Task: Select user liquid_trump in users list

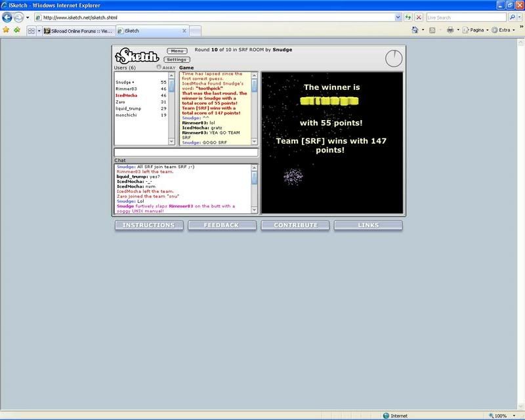Action: coord(140,108)
